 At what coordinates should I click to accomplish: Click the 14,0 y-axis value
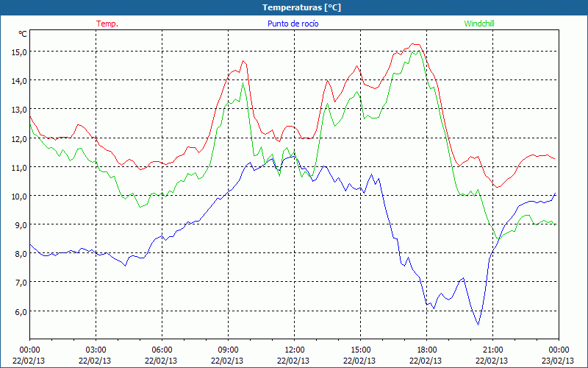pyautogui.click(x=18, y=81)
